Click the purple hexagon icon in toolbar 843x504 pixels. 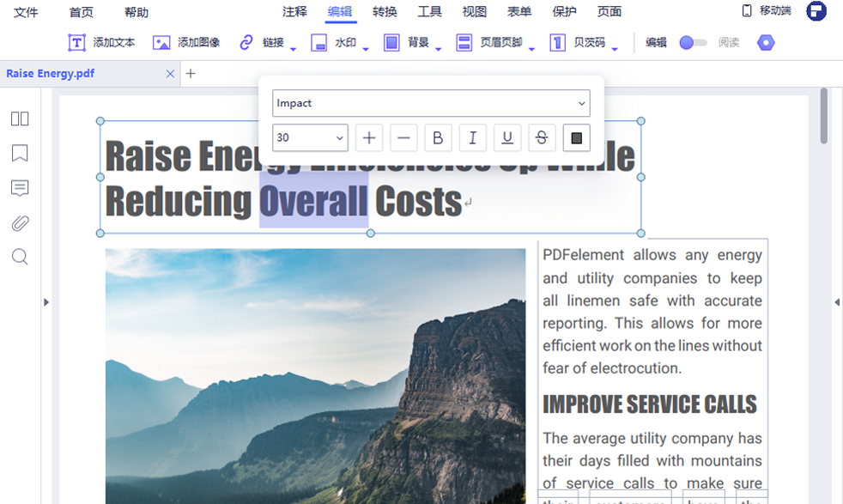(x=766, y=42)
